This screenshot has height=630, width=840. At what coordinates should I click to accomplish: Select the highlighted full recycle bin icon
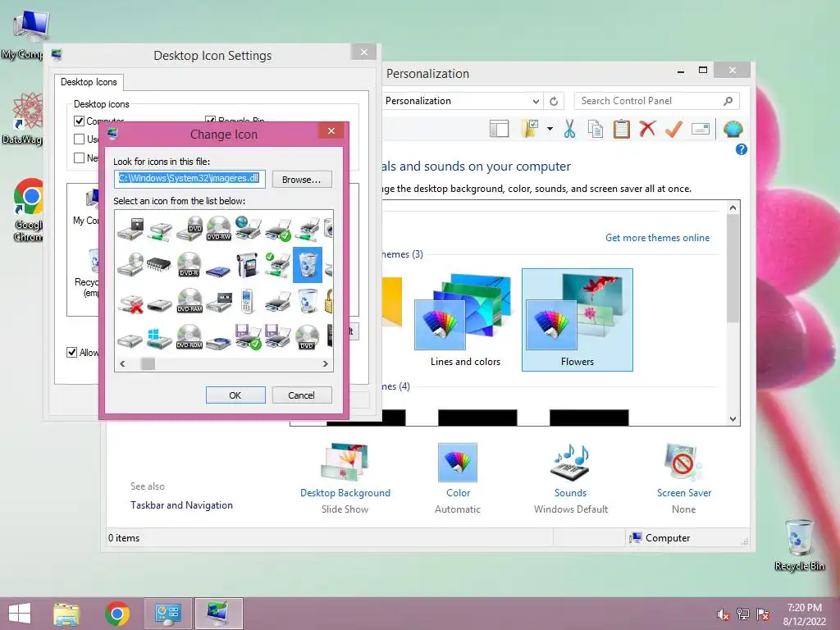coord(308,264)
